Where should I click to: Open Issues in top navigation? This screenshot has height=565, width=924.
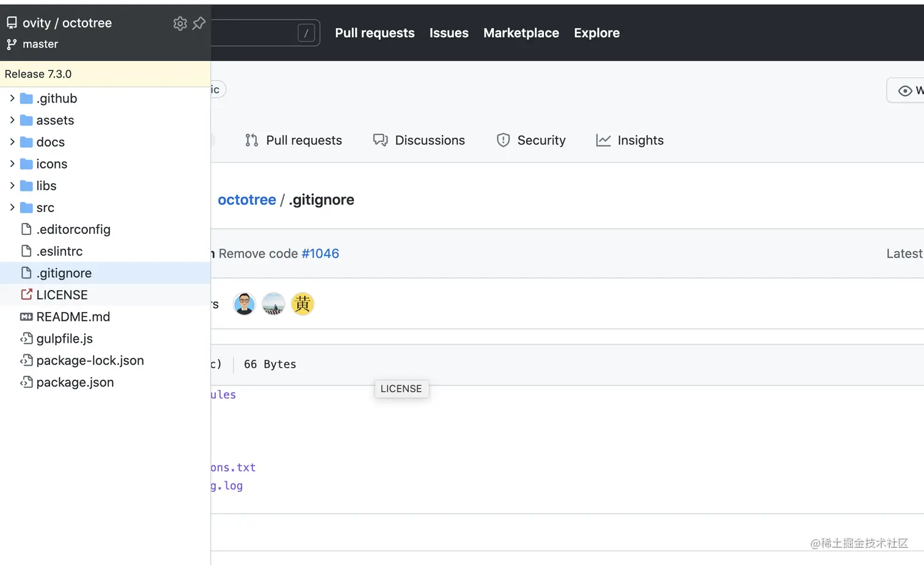tap(449, 33)
